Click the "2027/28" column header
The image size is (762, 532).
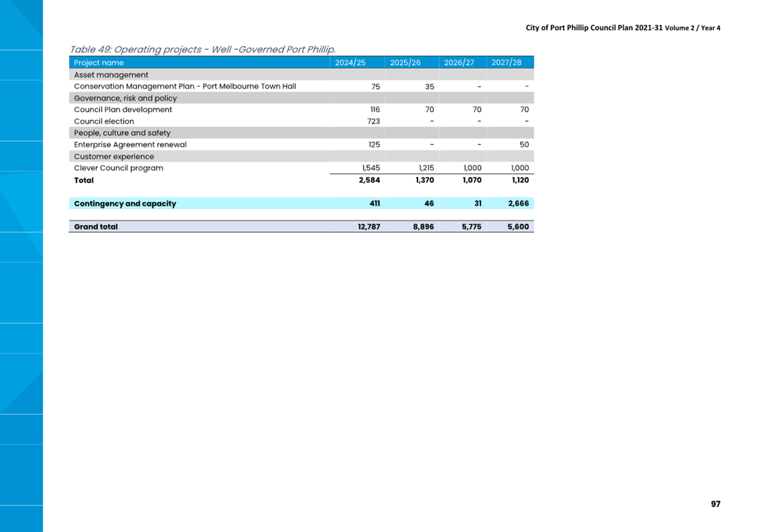point(506,63)
